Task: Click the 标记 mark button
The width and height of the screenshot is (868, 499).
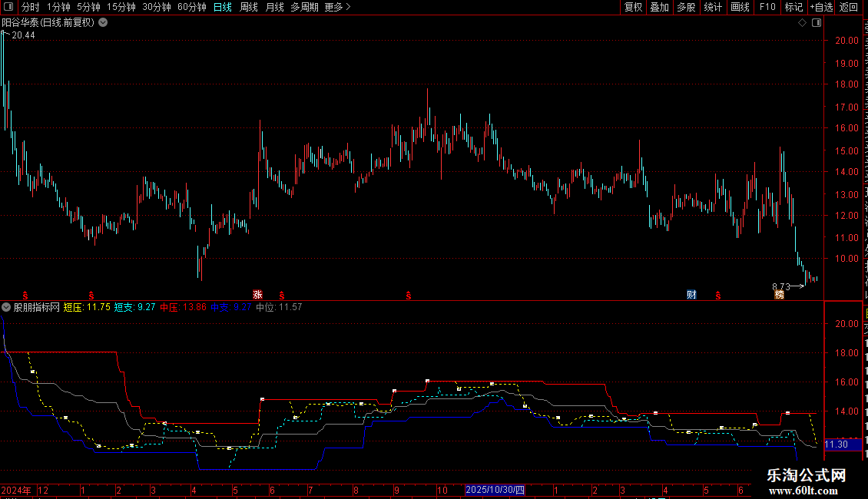Action: (793, 7)
